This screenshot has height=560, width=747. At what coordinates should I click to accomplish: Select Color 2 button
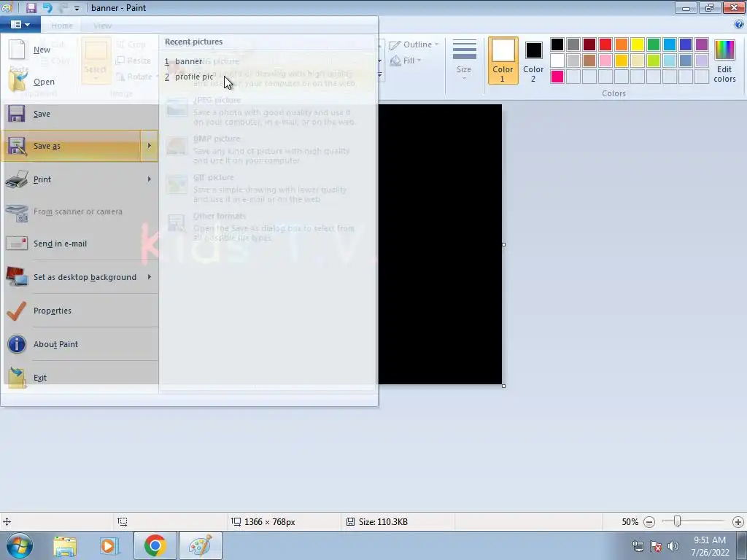533,61
